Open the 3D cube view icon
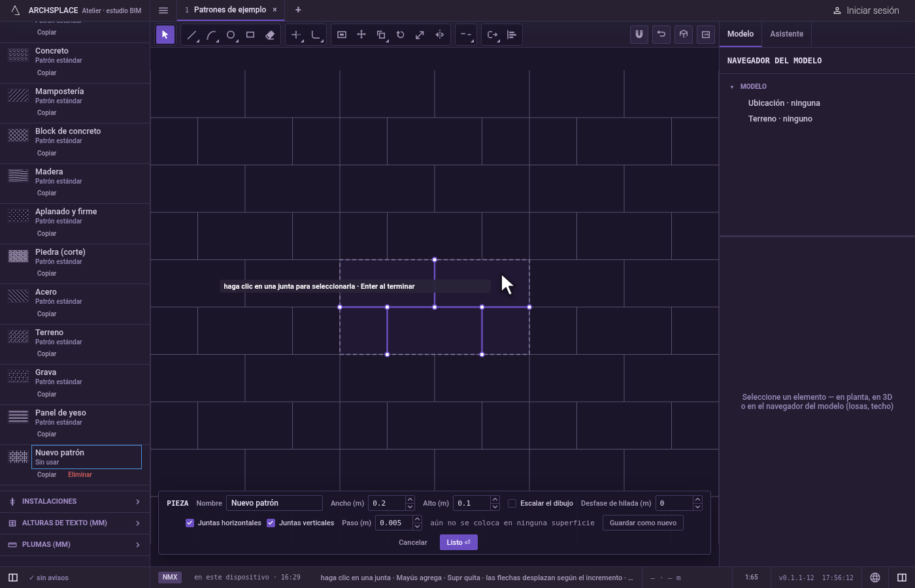The width and height of the screenshot is (915, 588). click(684, 35)
